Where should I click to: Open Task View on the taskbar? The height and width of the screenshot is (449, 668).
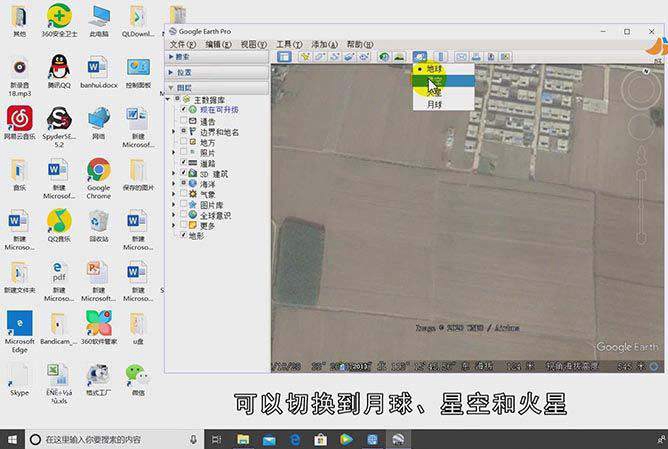click(x=216, y=439)
